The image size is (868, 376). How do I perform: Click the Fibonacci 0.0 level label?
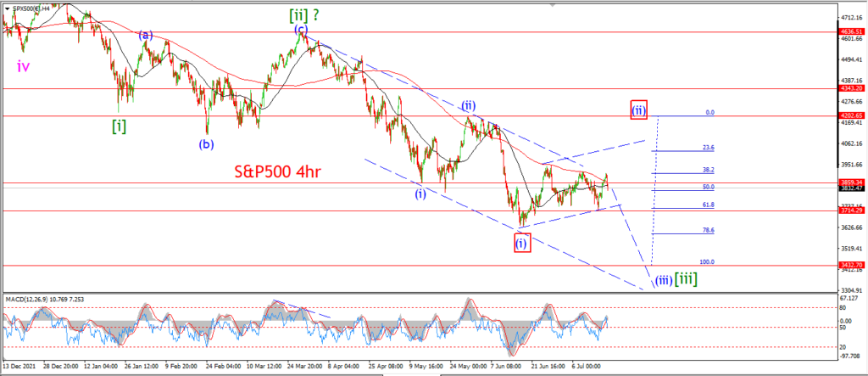tap(709, 113)
